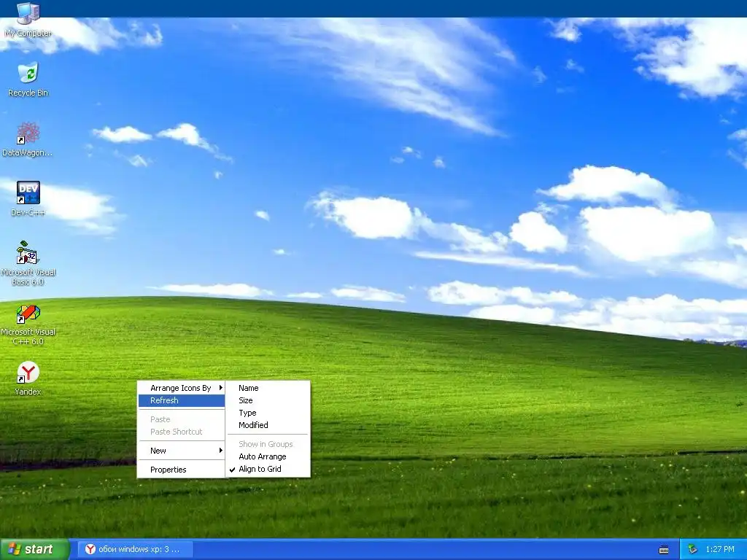Open the Start menu
Image resolution: width=747 pixels, height=560 pixels.
(x=34, y=549)
